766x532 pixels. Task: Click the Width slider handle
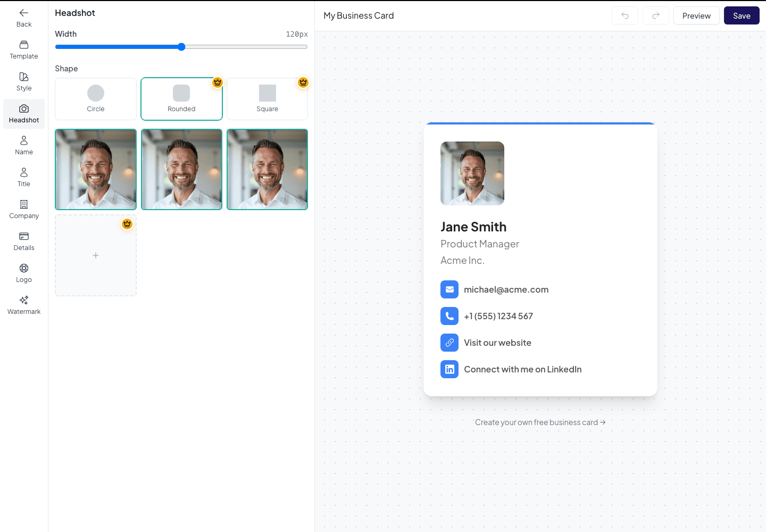click(x=181, y=47)
